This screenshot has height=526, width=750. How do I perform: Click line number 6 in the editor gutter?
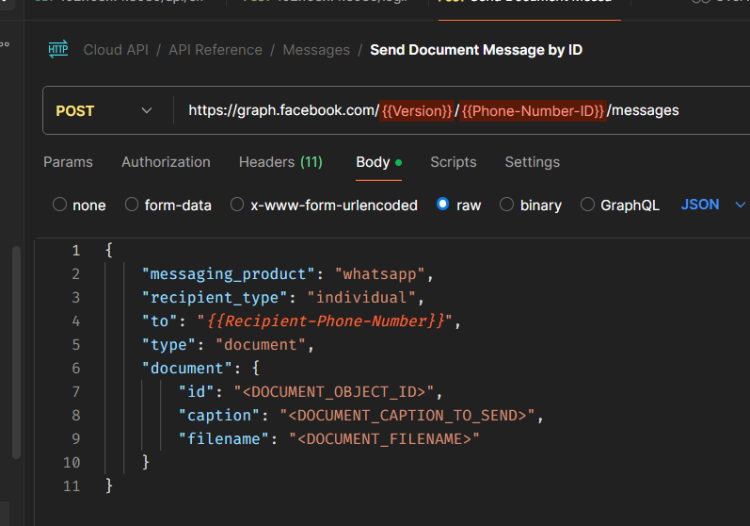tap(76, 368)
